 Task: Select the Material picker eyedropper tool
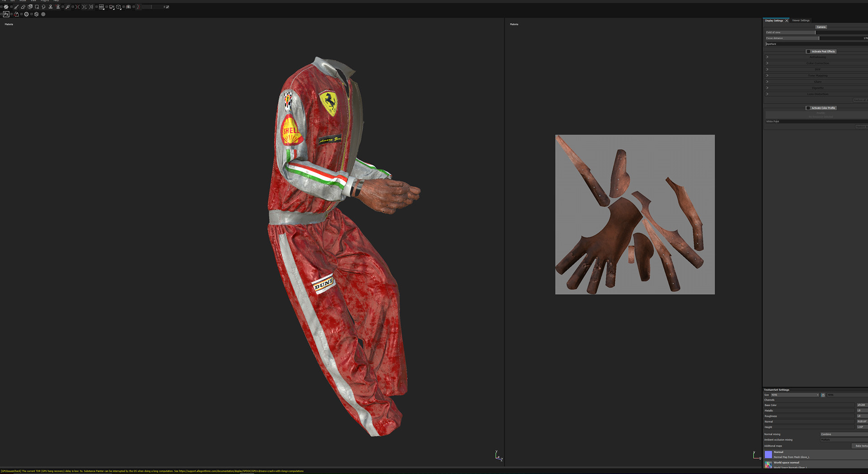(67, 7)
